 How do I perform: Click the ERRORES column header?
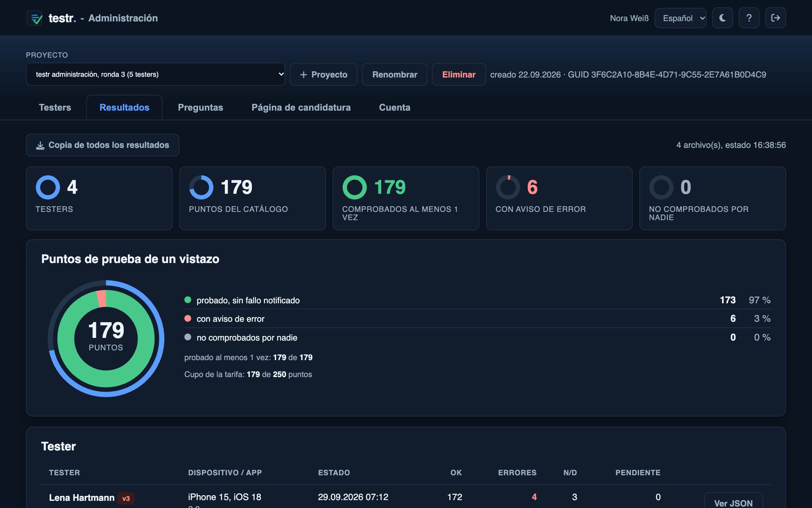[517, 473]
